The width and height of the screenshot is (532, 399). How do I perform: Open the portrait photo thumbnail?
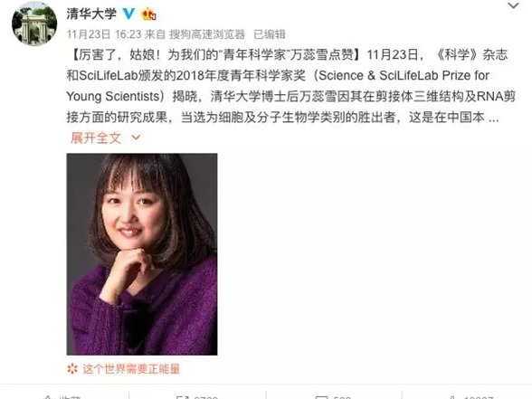(142, 254)
